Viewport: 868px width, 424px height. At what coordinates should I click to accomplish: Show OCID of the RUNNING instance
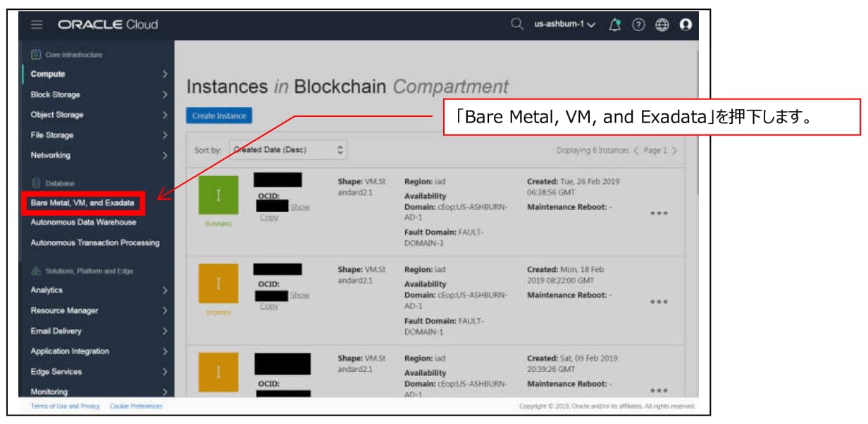[300, 207]
